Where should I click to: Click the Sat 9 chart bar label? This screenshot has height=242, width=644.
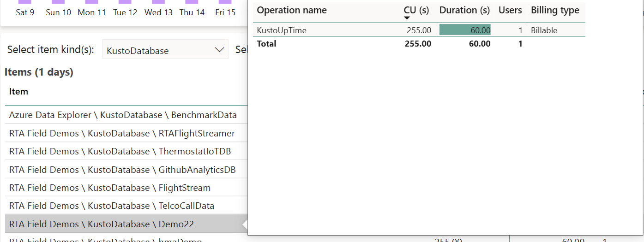[x=25, y=12]
